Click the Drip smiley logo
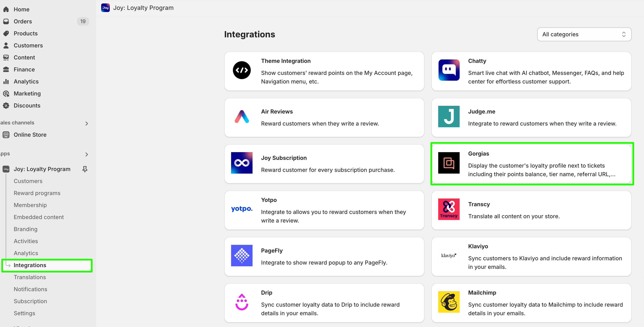Image resolution: width=644 pixels, height=327 pixels. click(241, 302)
